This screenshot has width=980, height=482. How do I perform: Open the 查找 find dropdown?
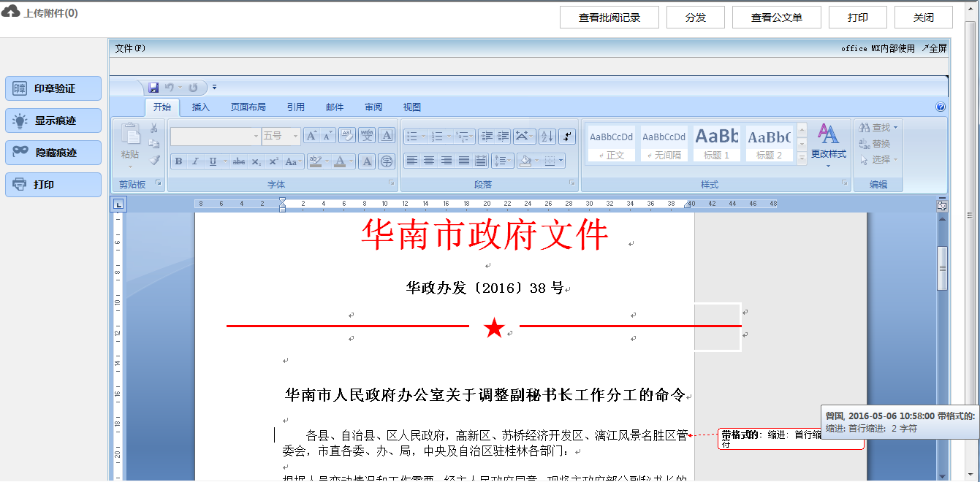(896, 128)
